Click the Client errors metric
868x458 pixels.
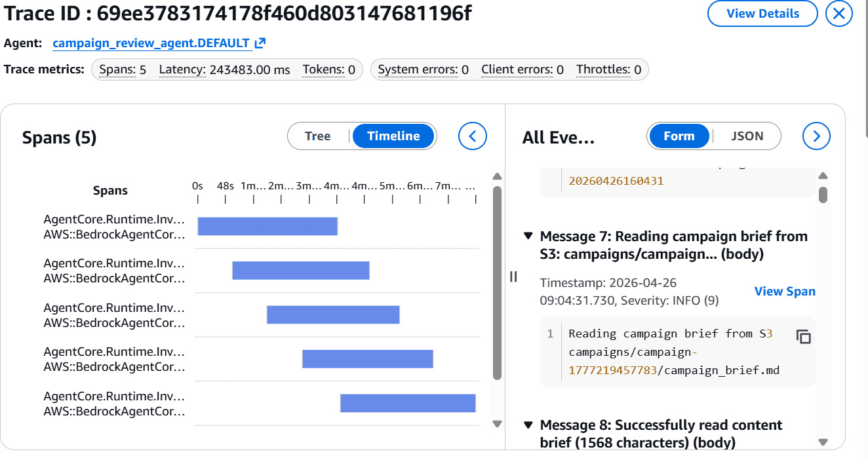point(523,69)
